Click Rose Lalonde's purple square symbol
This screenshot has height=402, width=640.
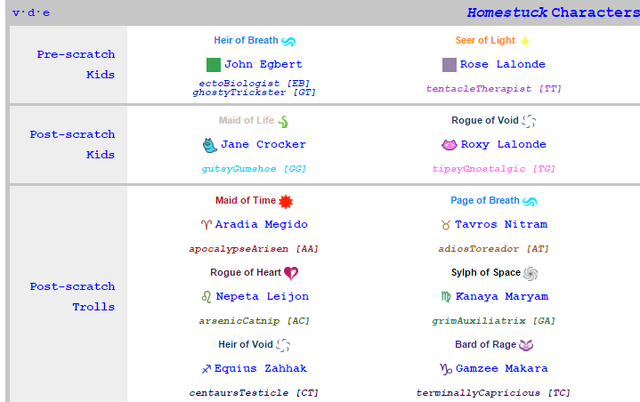point(449,64)
